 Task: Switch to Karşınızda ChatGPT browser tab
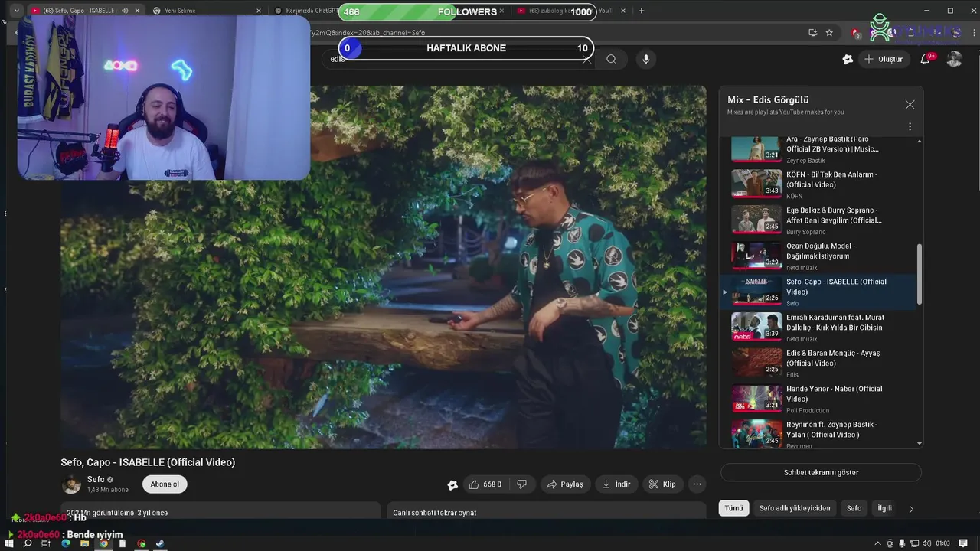pos(306,11)
